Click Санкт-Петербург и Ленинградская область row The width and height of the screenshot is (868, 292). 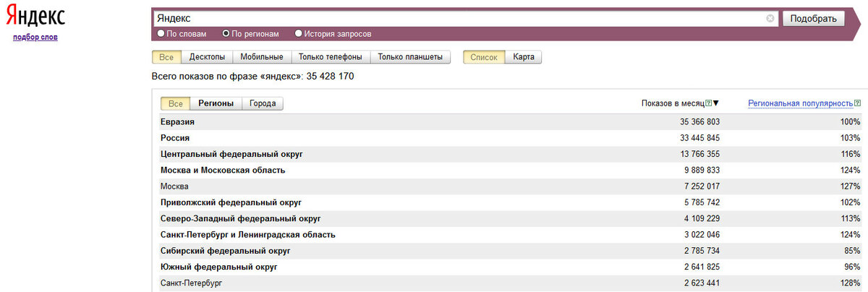[x=247, y=234]
